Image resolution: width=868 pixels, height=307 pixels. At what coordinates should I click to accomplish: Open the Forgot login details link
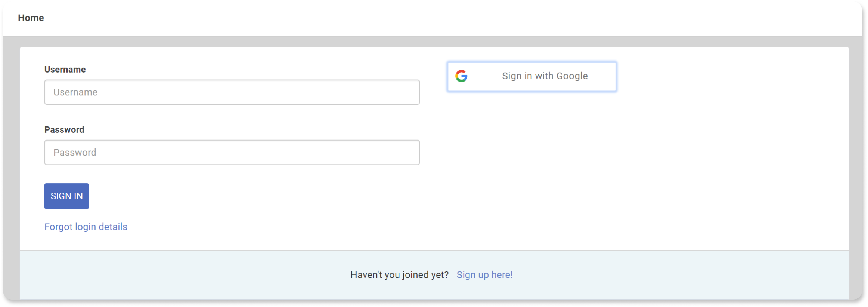coord(86,227)
